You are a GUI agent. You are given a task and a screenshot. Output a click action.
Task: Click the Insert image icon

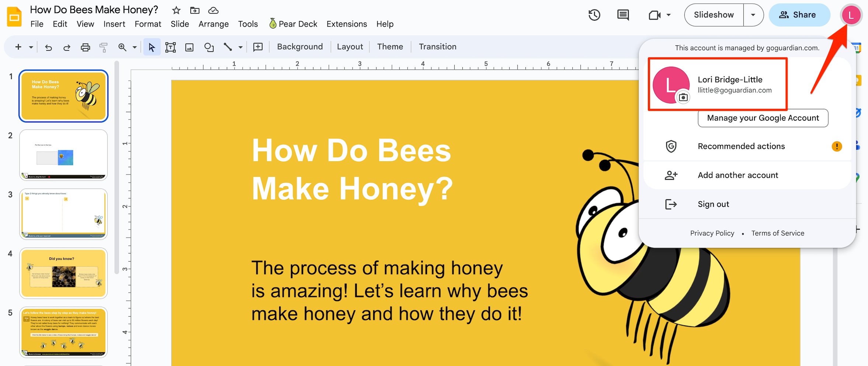click(189, 47)
